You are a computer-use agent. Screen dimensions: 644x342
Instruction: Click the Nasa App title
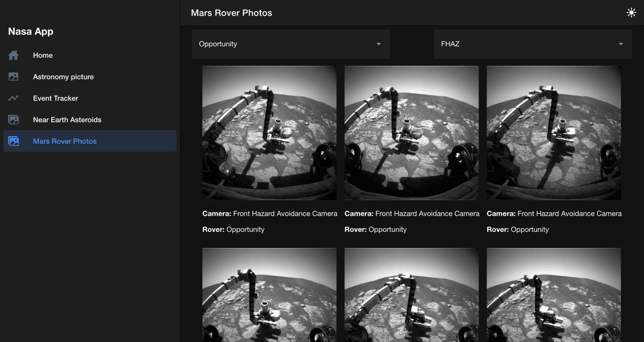pyautogui.click(x=30, y=31)
